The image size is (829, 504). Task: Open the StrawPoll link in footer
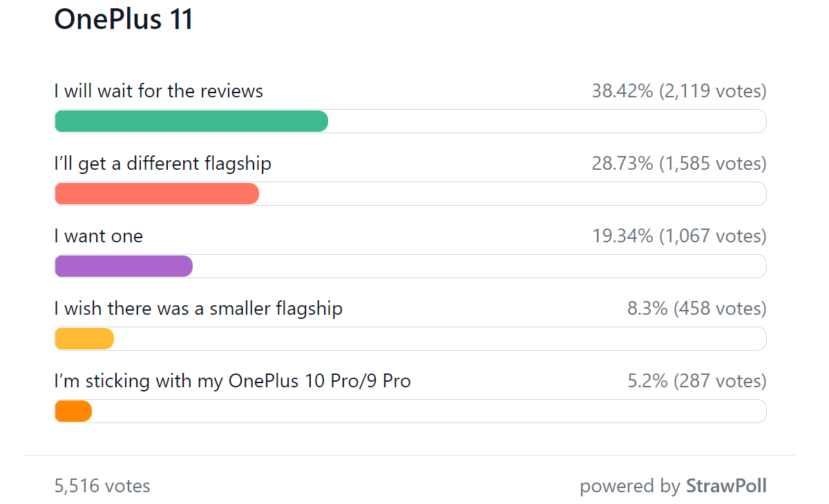pos(726,486)
